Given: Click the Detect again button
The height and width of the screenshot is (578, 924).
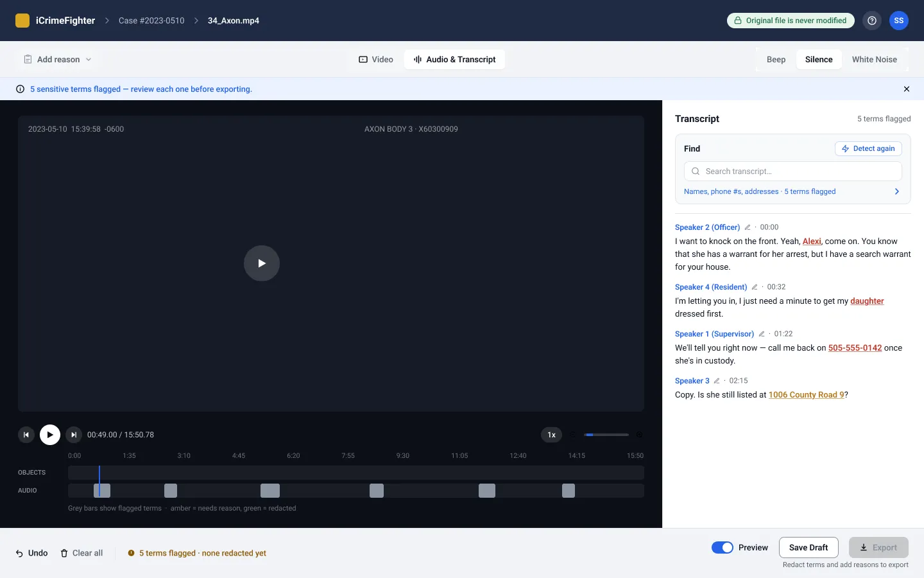Looking at the screenshot, I should [868, 148].
